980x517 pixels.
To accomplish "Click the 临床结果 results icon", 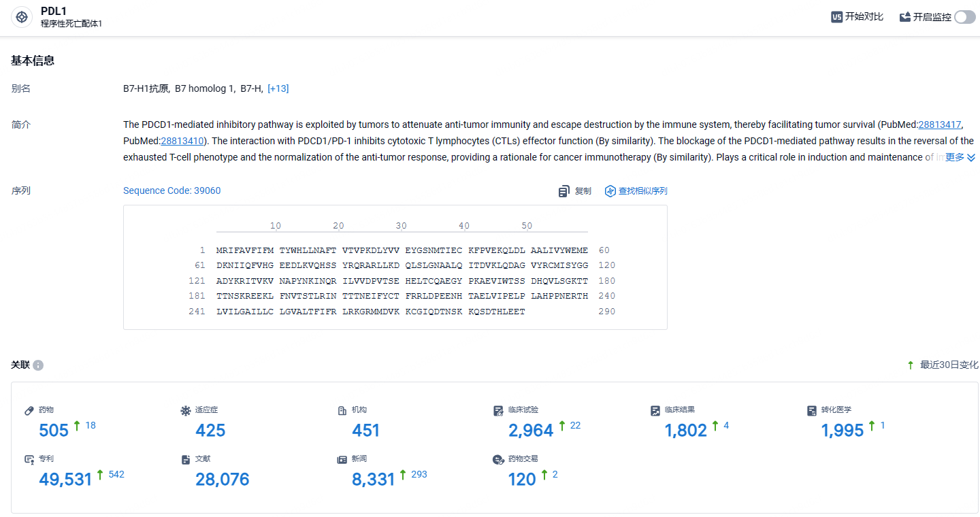I will pyautogui.click(x=655, y=410).
